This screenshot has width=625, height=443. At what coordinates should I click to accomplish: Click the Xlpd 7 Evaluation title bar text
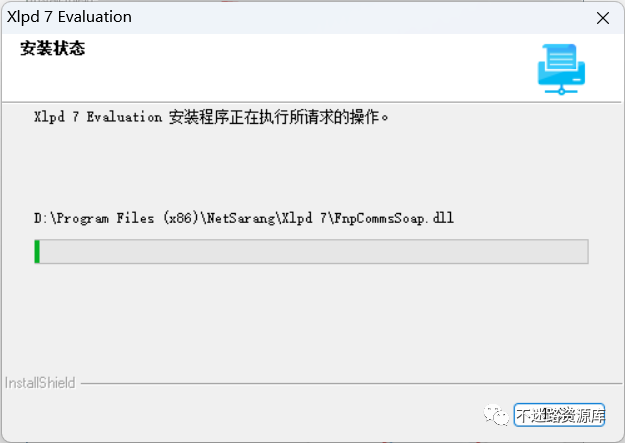69,17
